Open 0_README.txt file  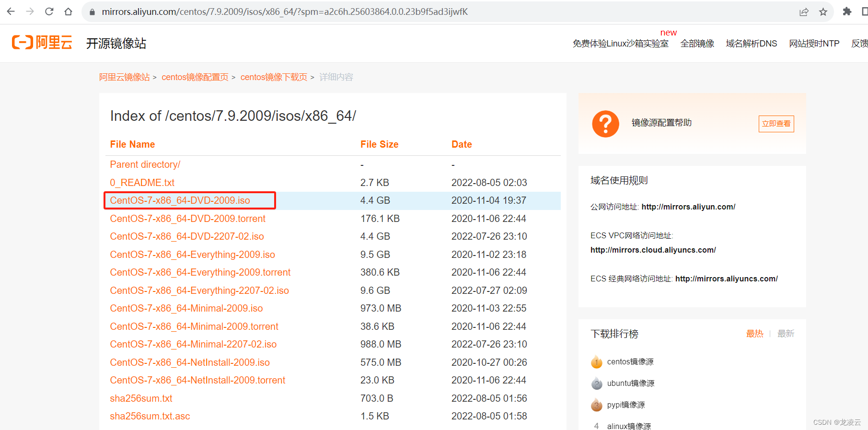click(142, 183)
